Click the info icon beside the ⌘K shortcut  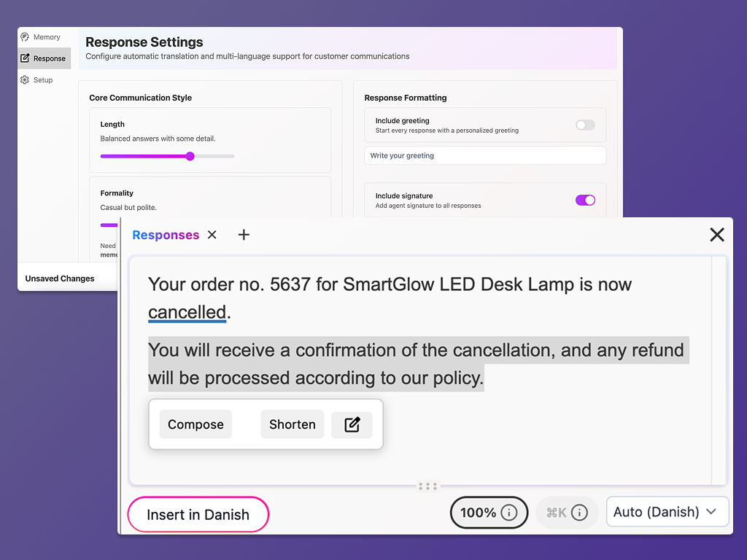578,513
